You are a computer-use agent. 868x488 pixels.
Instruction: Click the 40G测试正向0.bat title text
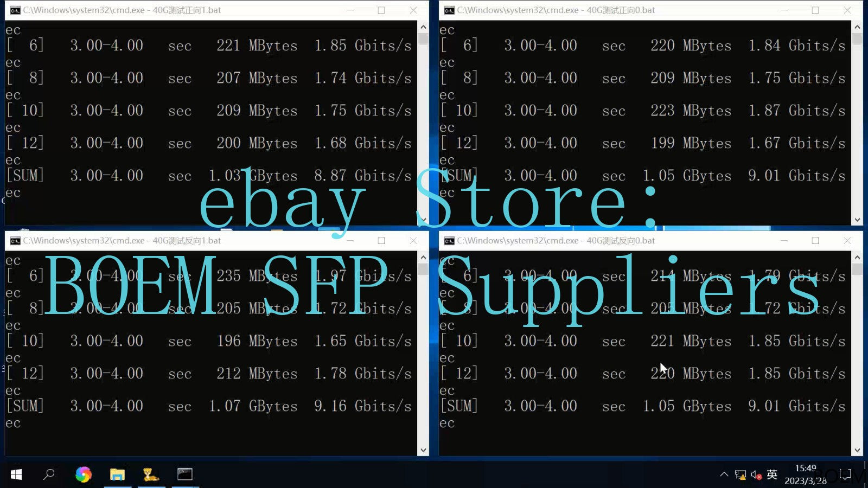[x=556, y=10]
